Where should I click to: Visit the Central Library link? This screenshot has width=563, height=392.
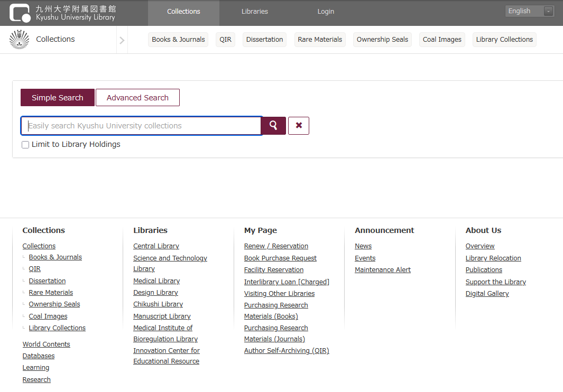coord(156,246)
